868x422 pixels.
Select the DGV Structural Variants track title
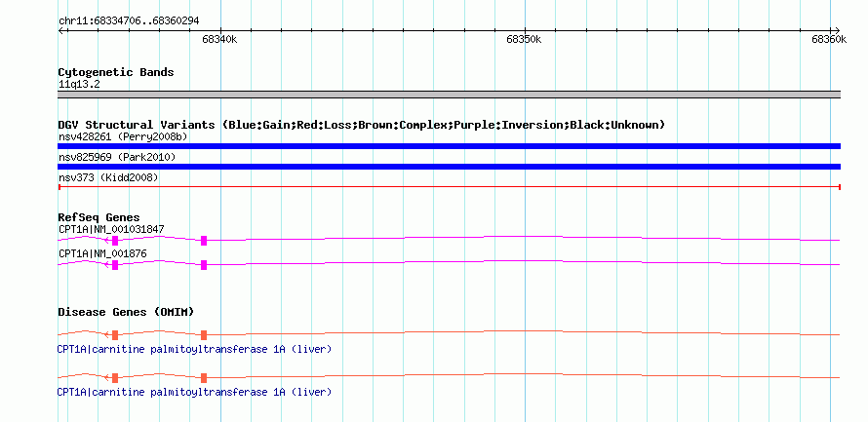point(362,125)
